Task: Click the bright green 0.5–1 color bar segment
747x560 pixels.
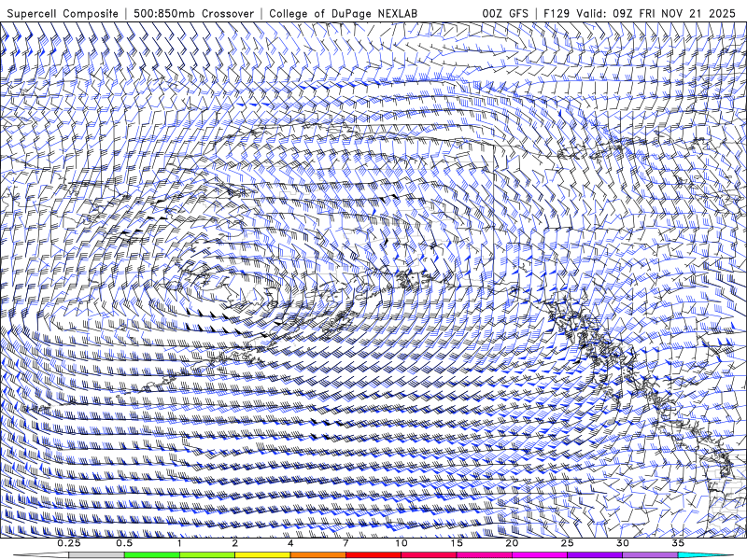Action: [x=152, y=555]
